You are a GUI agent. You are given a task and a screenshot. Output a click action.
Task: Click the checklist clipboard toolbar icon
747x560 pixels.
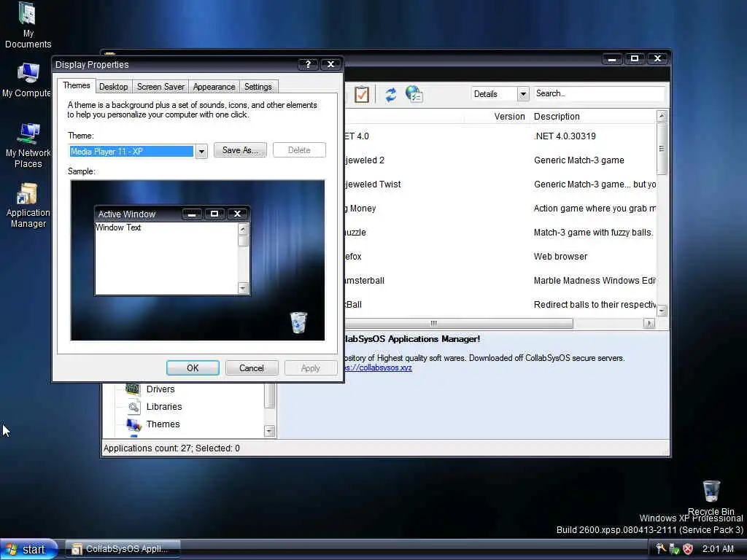click(x=362, y=94)
